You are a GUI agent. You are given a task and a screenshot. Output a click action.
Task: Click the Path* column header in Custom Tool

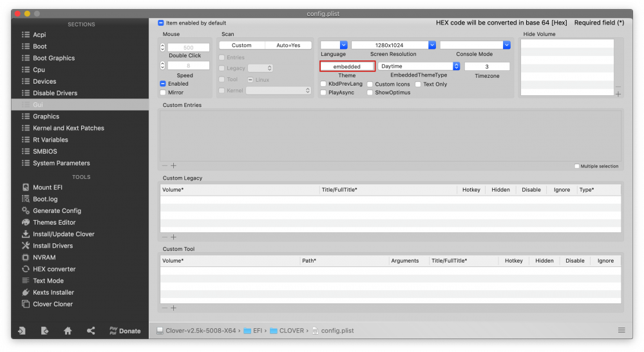pos(345,261)
